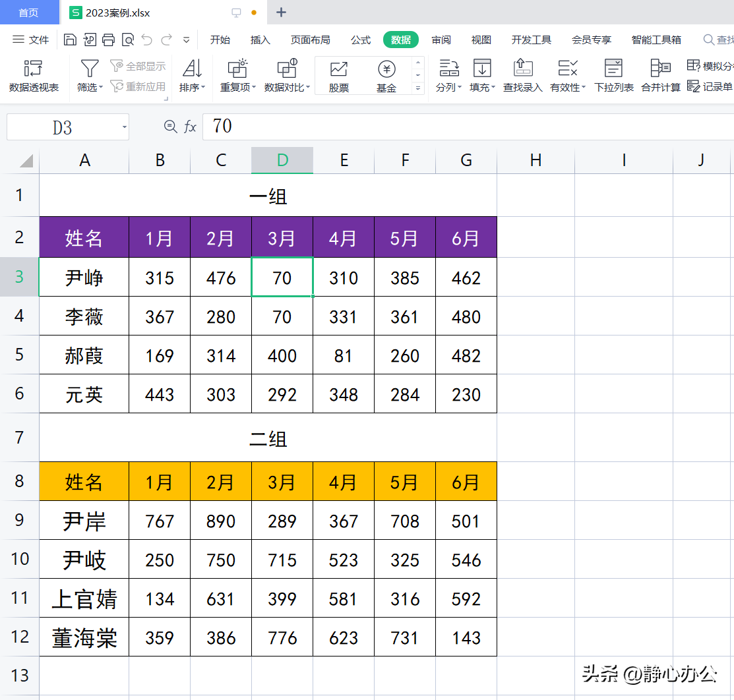
Task: Click the select-all corner triangle
Action: tap(26, 160)
